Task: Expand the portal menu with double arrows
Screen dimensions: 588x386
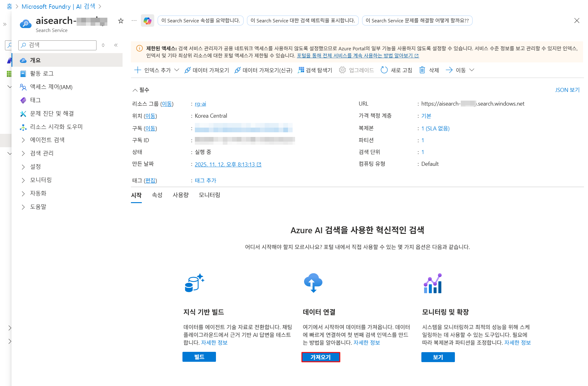Action: point(5,24)
